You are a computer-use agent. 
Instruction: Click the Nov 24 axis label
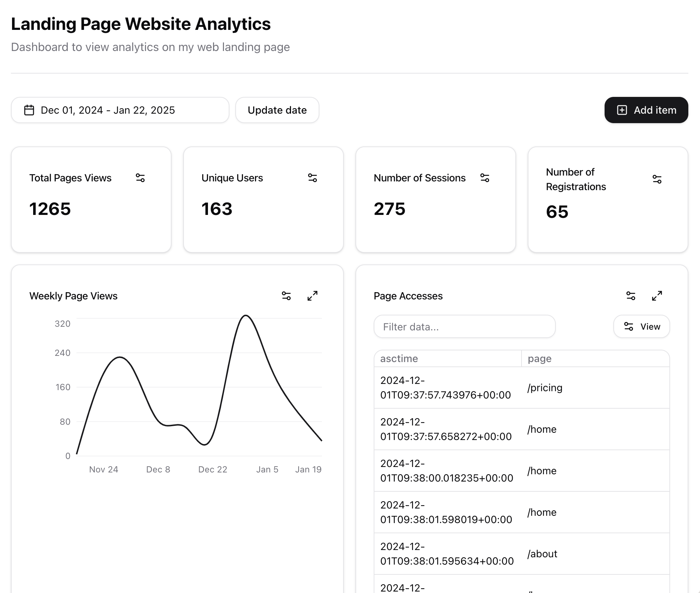tap(103, 470)
